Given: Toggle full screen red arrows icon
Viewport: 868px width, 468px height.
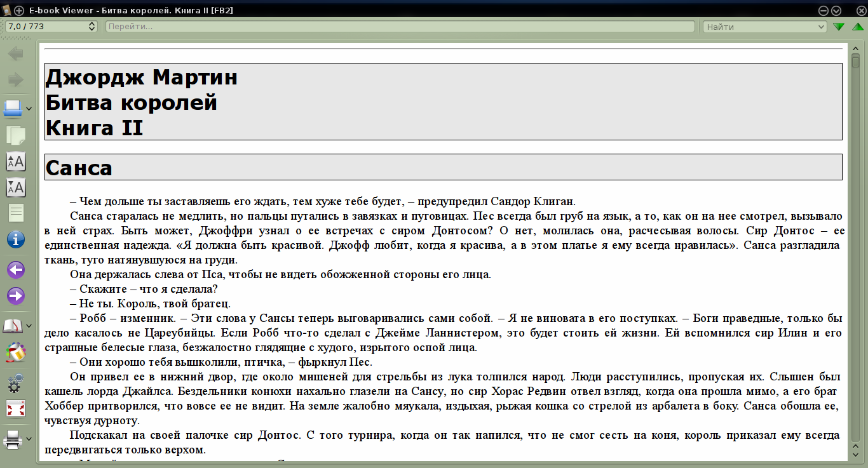Looking at the screenshot, I should coord(15,408).
